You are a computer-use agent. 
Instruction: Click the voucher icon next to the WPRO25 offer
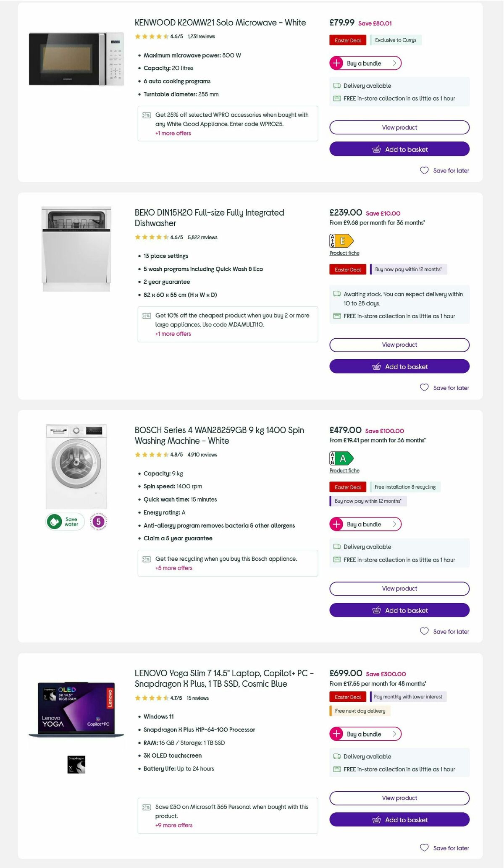click(146, 115)
